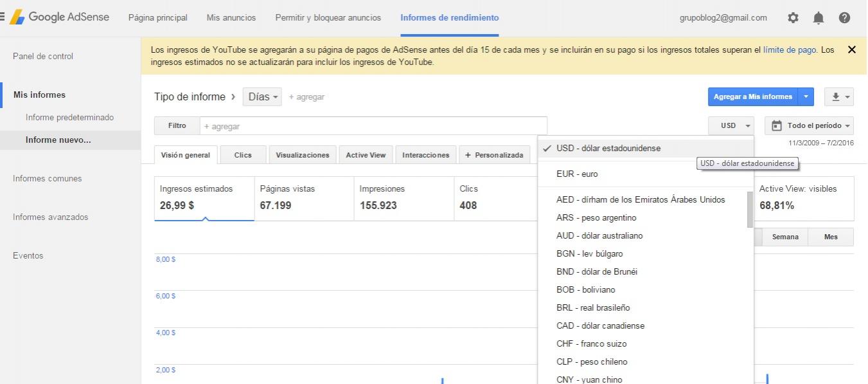Select CHF - franco suizo
Screen dimensions: 868x384
click(642, 343)
